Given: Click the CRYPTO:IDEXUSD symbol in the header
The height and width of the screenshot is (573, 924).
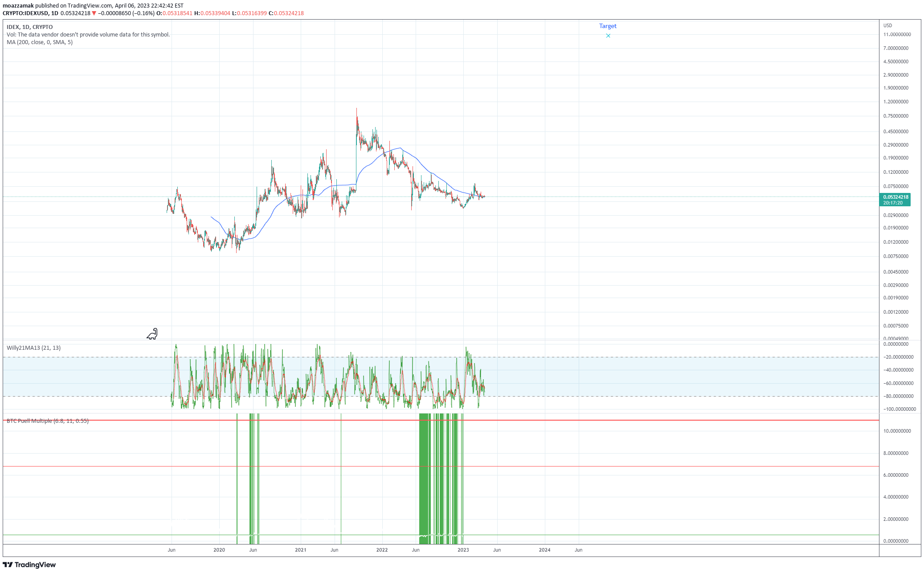Looking at the screenshot, I should pos(29,13).
